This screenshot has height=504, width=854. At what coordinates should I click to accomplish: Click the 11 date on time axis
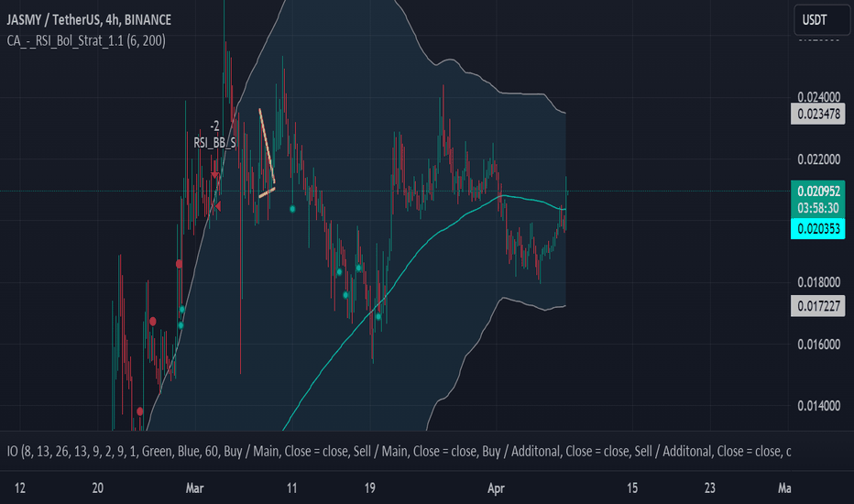pyautogui.click(x=292, y=488)
